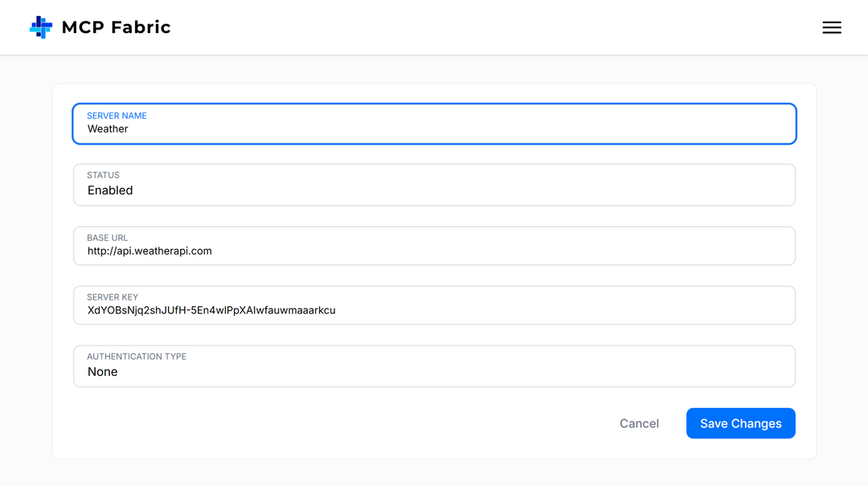Open the hamburger navigation menu
This screenshot has width=868, height=486.
coord(832,27)
